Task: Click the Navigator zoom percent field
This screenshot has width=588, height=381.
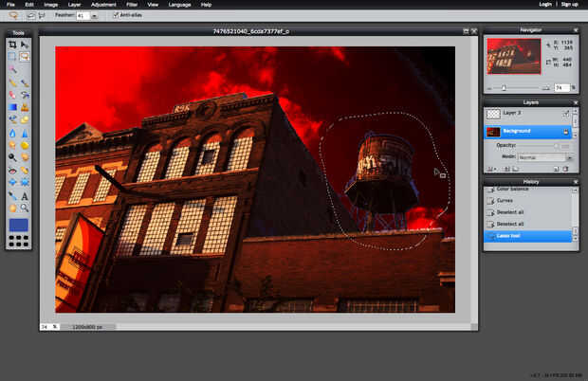Action: pos(561,88)
